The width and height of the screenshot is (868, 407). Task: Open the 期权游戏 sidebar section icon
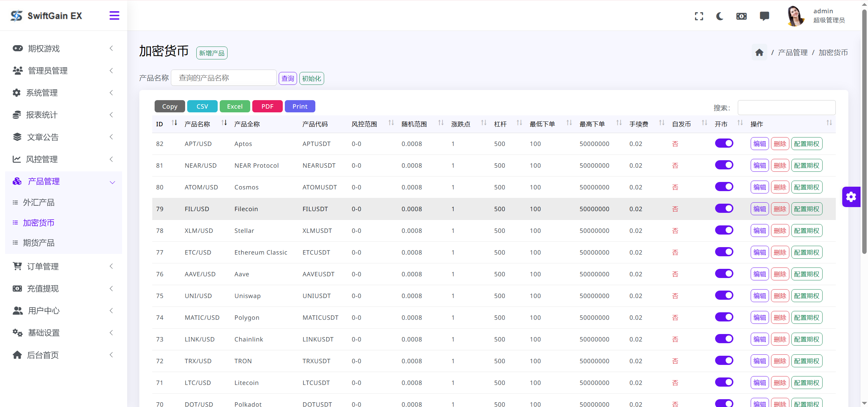pos(17,48)
